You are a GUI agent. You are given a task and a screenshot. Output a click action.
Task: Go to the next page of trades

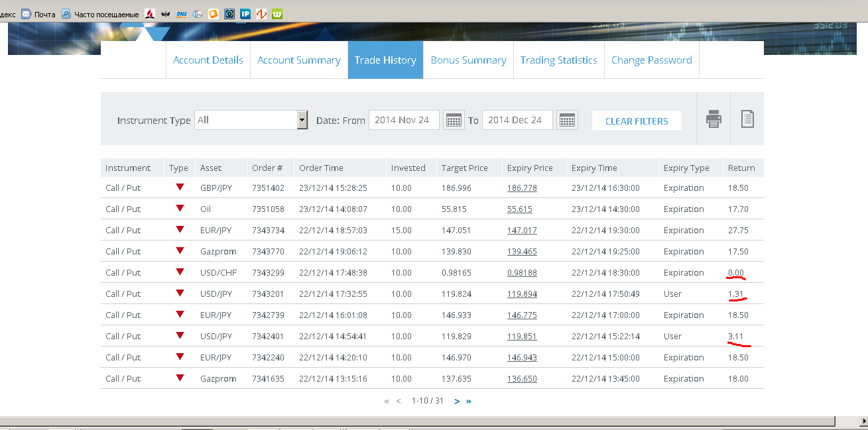click(457, 401)
